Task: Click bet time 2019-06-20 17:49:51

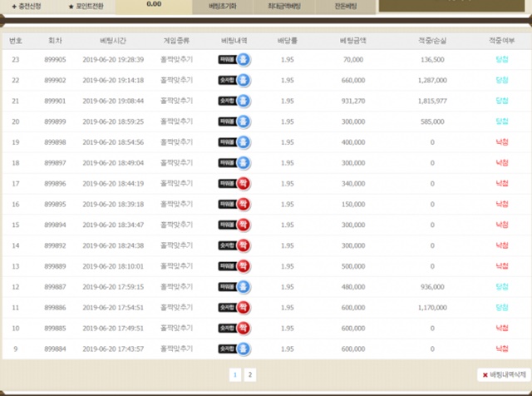Action: coord(113,329)
